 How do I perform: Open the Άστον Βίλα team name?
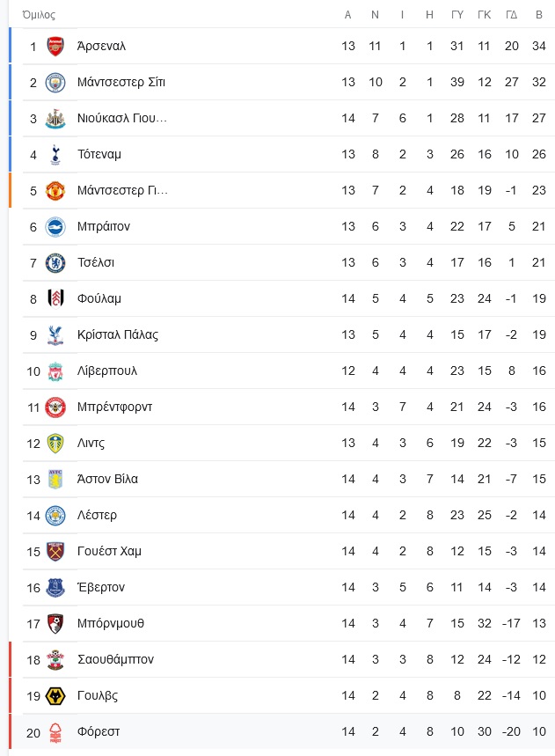pyautogui.click(x=107, y=479)
